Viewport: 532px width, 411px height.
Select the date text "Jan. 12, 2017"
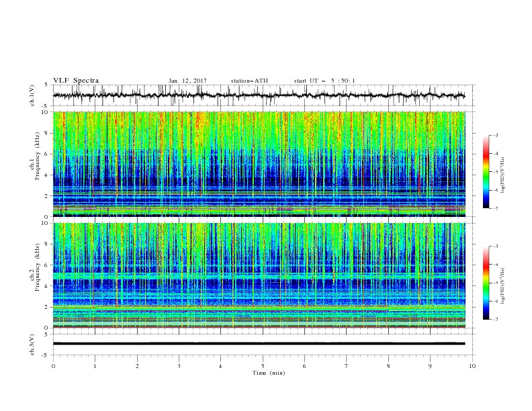[x=187, y=81]
